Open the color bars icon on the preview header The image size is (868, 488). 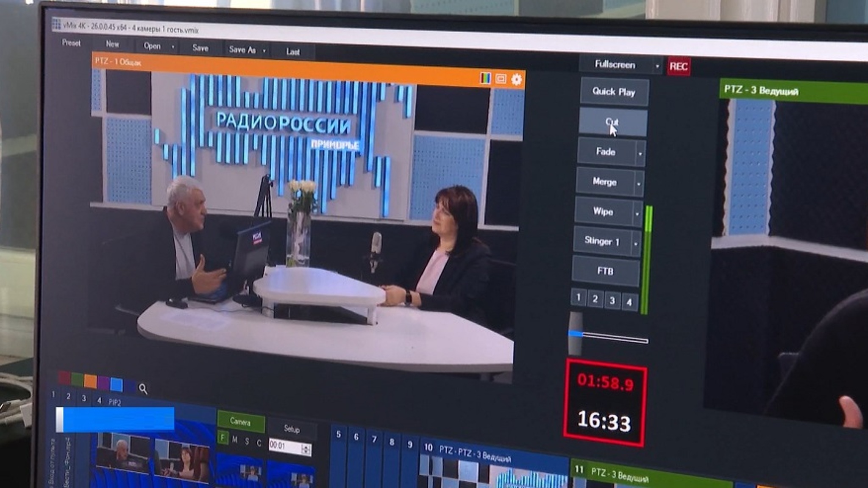pyautogui.click(x=485, y=78)
